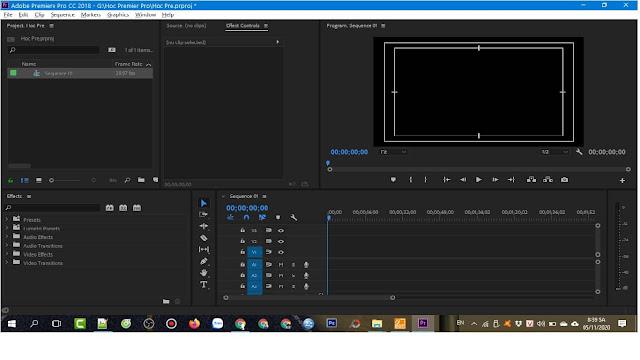The height and width of the screenshot is (360, 640).
Task: Create new bin in Project panel
Action: pyautogui.click(x=141, y=180)
